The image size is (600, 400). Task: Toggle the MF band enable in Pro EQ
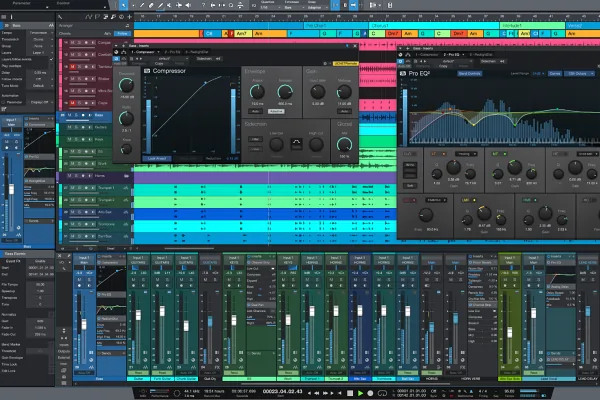505,154
